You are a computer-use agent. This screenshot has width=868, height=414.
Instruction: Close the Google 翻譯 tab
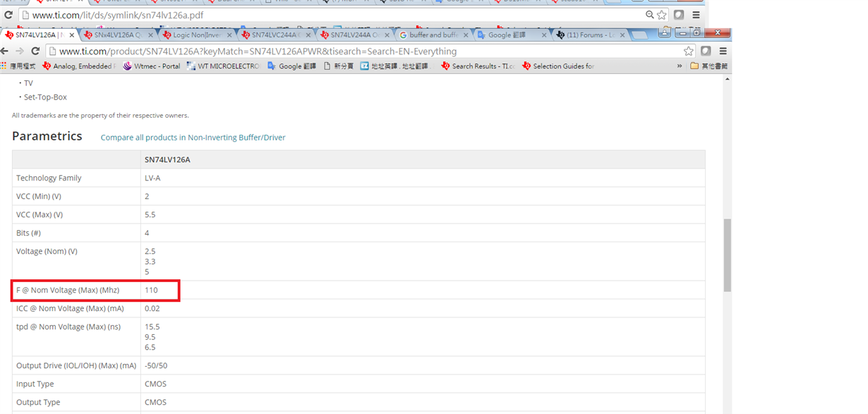[x=544, y=35]
